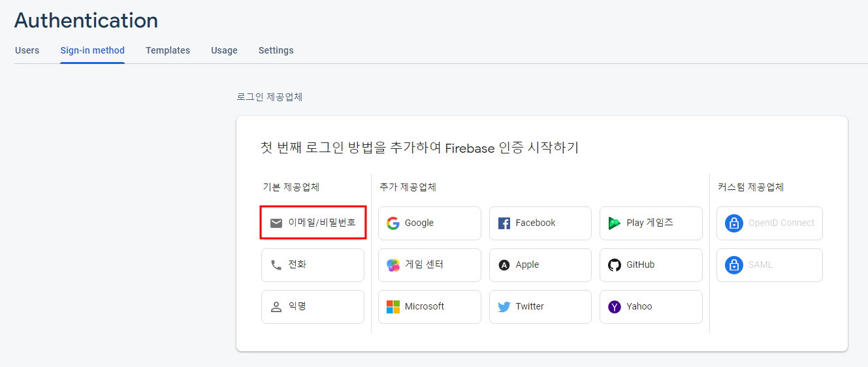Image resolution: width=868 pixels, height=367 pixels.
Task: Click the Google logo icon
Action: [x=393, y=223]
